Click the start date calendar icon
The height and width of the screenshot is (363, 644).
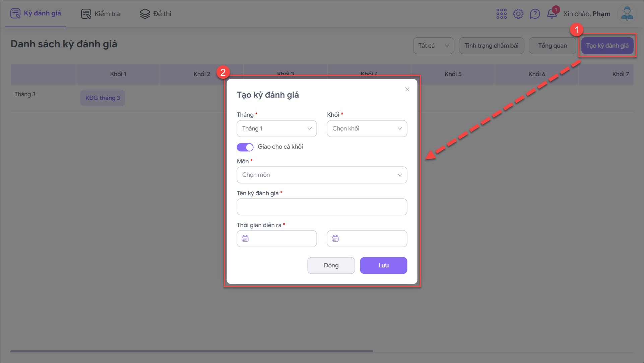tap(245, 239)
